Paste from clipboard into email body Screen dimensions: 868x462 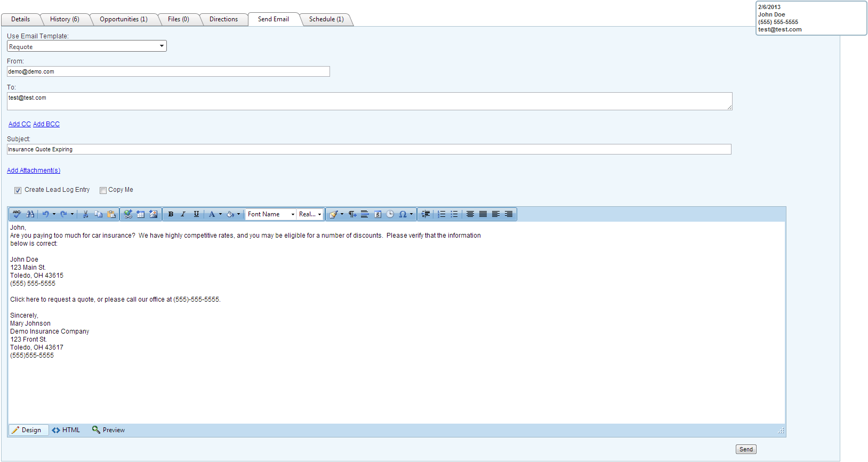tap(111, 214)
